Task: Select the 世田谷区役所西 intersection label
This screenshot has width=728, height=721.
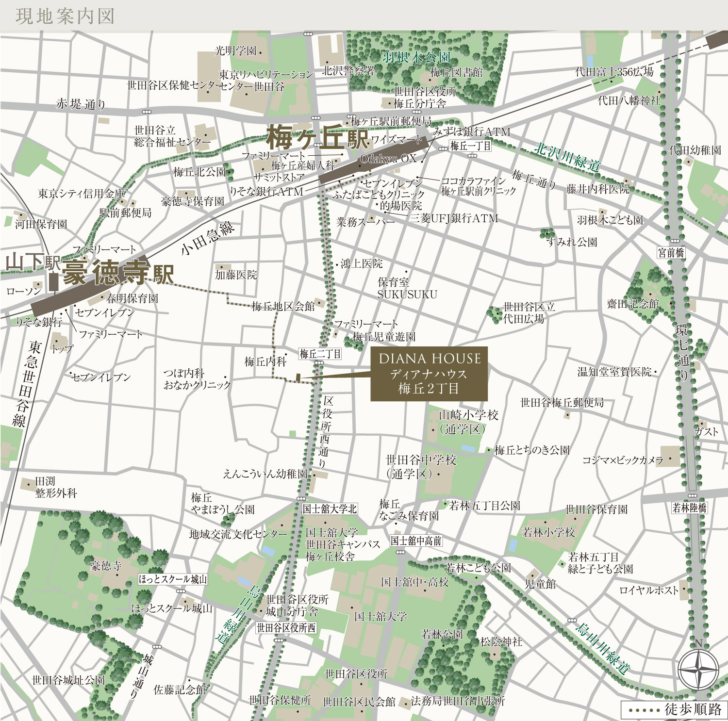Action: 286,628
